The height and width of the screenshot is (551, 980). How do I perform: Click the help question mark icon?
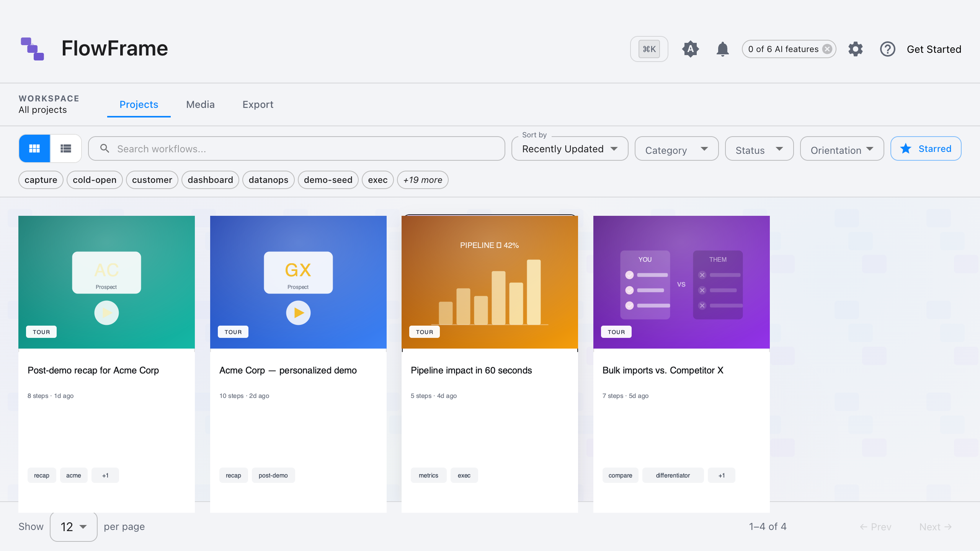888,49
